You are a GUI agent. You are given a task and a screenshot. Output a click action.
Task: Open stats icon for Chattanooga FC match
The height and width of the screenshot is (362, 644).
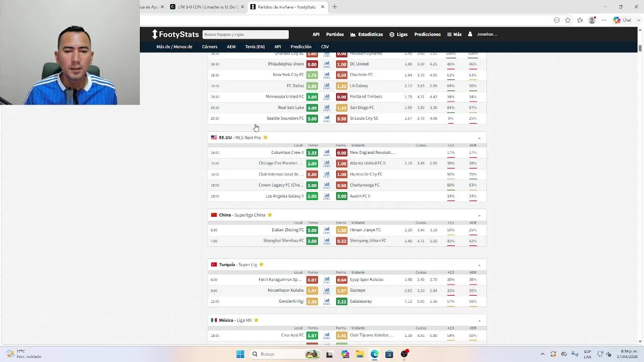click(x=327, y=186)
